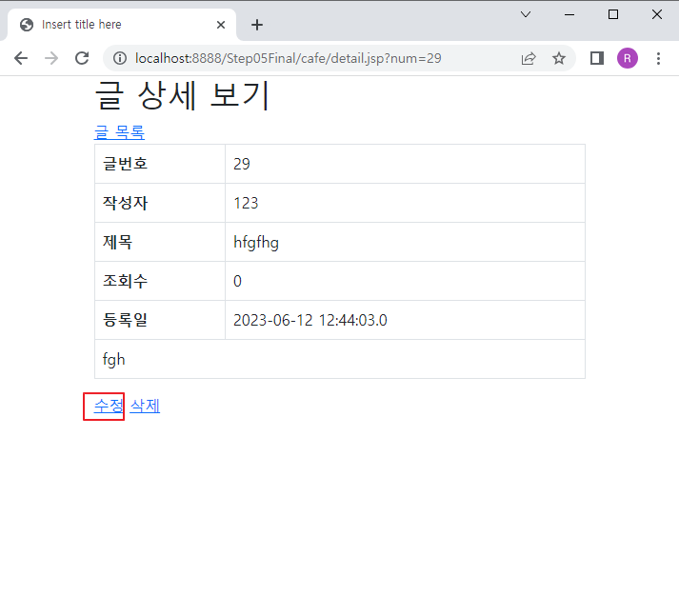This screenshot has width=679, height=616.
Task: Select the 제목 header cell
Action: pyautogui.click(x=160, y=242)
